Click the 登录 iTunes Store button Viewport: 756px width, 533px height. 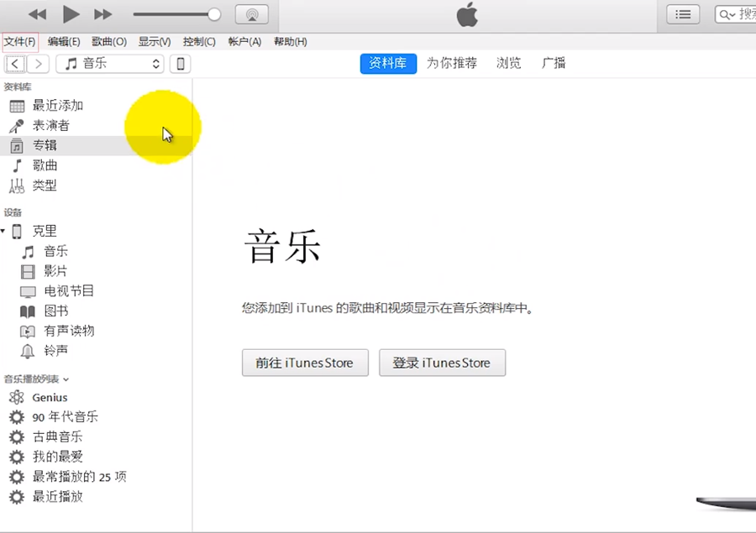442,363
